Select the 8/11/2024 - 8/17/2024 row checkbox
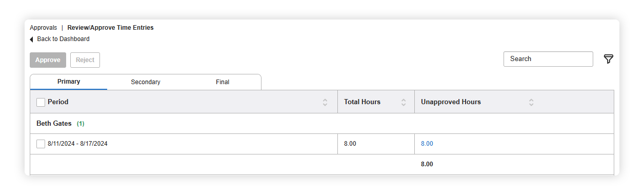The image size is (644, 195). pyautogui.click(x=41, y=144)
